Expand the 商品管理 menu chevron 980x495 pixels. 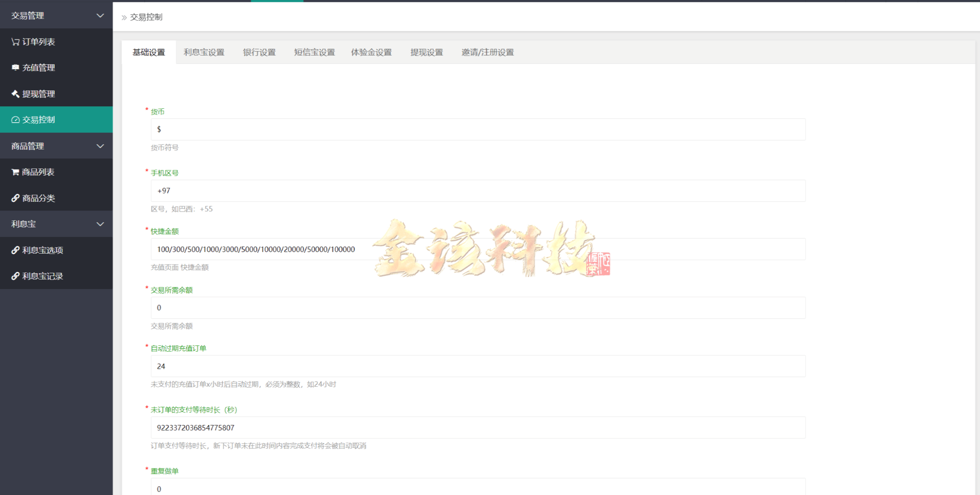tap(100, 146)
